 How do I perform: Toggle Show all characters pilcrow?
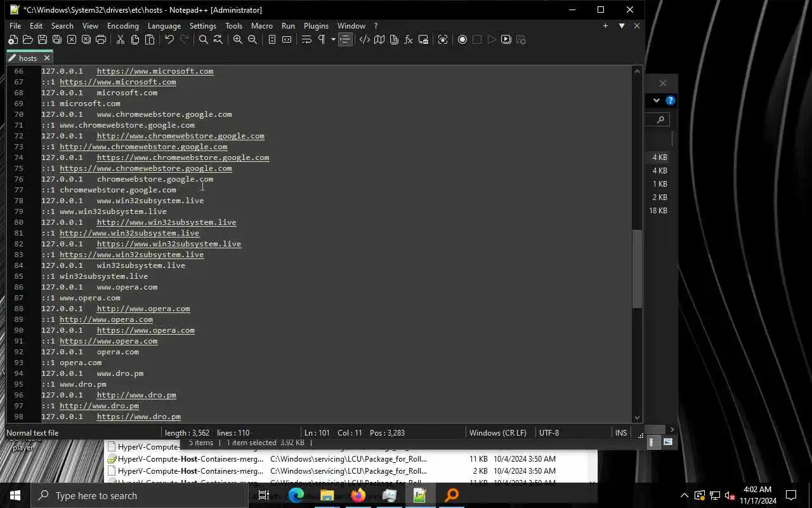(321, 39)
